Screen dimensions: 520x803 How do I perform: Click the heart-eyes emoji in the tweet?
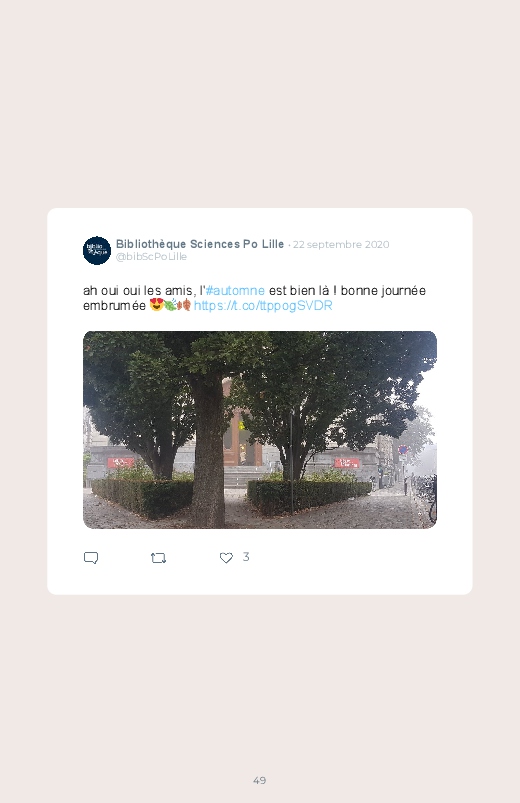(156, 305)
